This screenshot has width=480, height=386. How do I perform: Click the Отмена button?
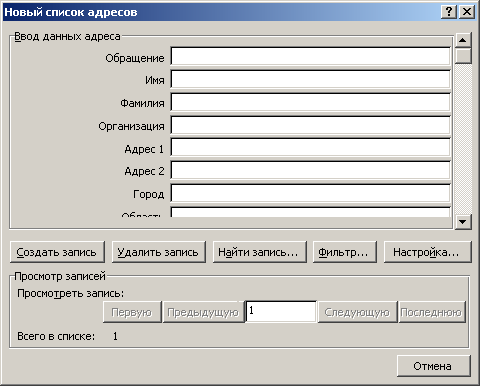434,366
